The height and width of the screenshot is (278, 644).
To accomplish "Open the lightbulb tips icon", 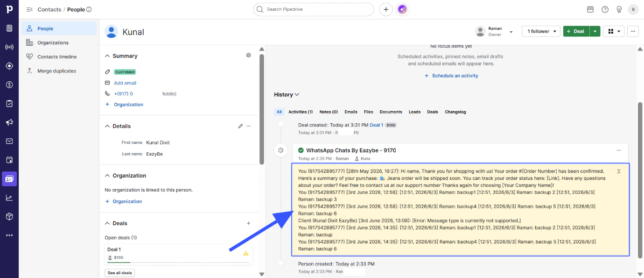I will tap(619, 9).
